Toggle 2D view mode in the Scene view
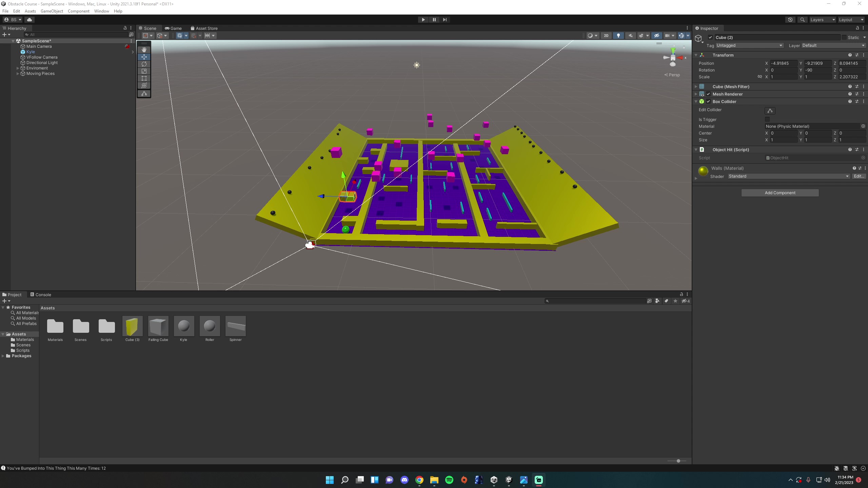This screenshot has width=868, height=488. 606,35
